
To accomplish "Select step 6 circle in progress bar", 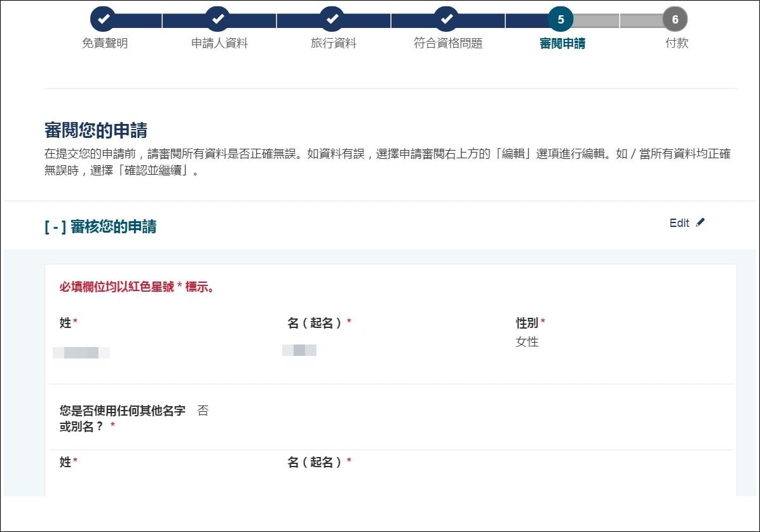I will [675, 20].
